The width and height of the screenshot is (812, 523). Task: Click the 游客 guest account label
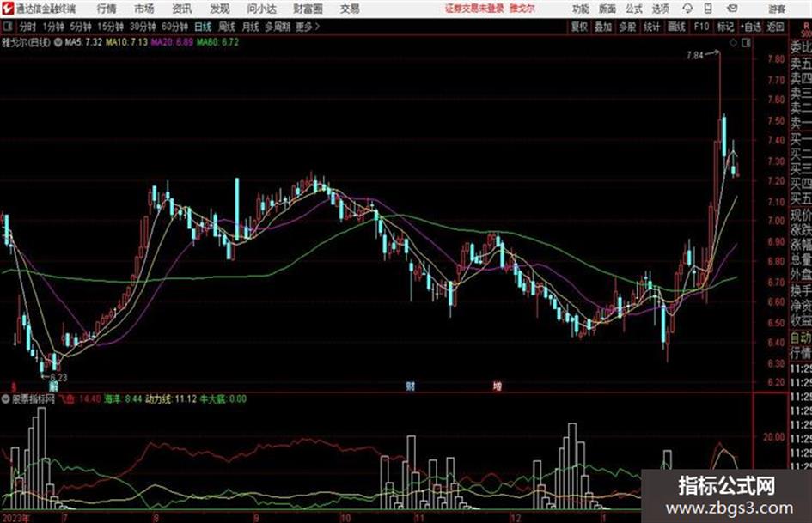click(777, 9)
